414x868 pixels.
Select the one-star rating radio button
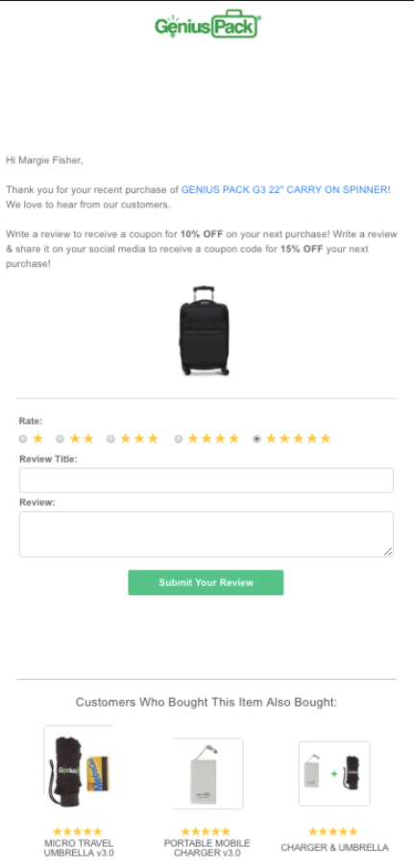tap(23, 439)
